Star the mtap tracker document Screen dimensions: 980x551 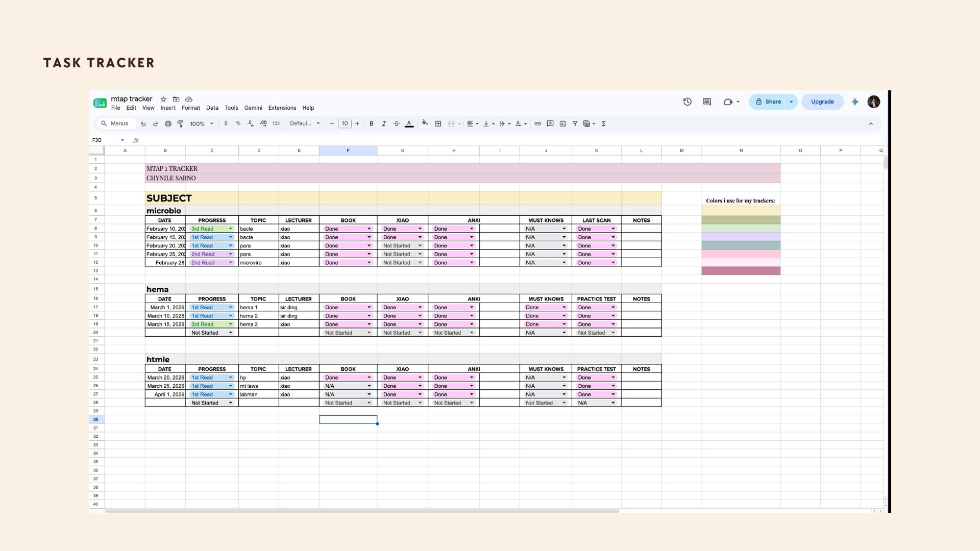[163, 99]
